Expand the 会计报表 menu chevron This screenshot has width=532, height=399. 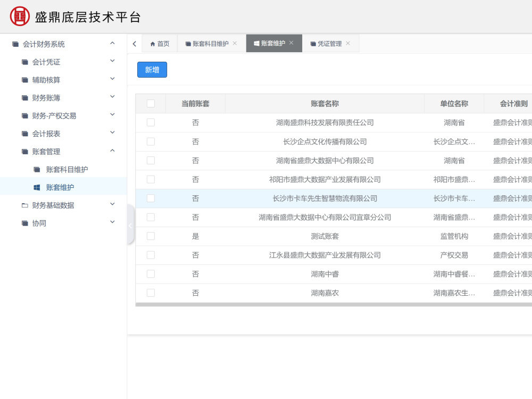point(112,132)
